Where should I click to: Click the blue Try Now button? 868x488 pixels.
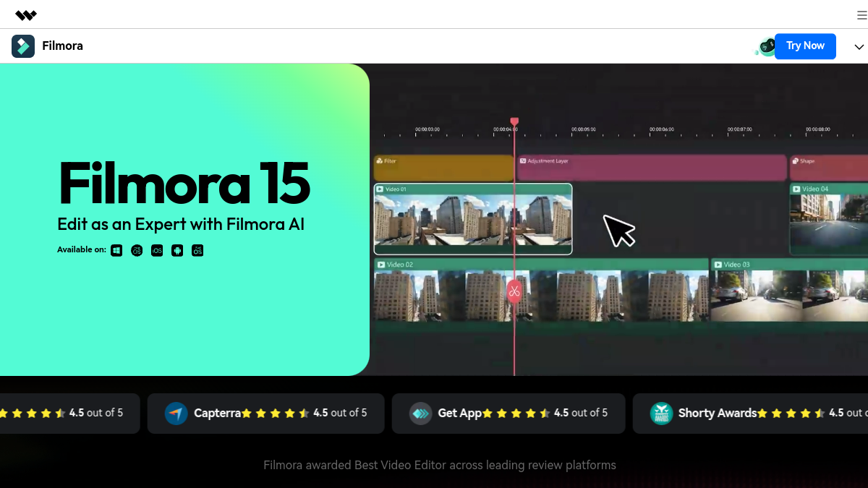[805, 46]
